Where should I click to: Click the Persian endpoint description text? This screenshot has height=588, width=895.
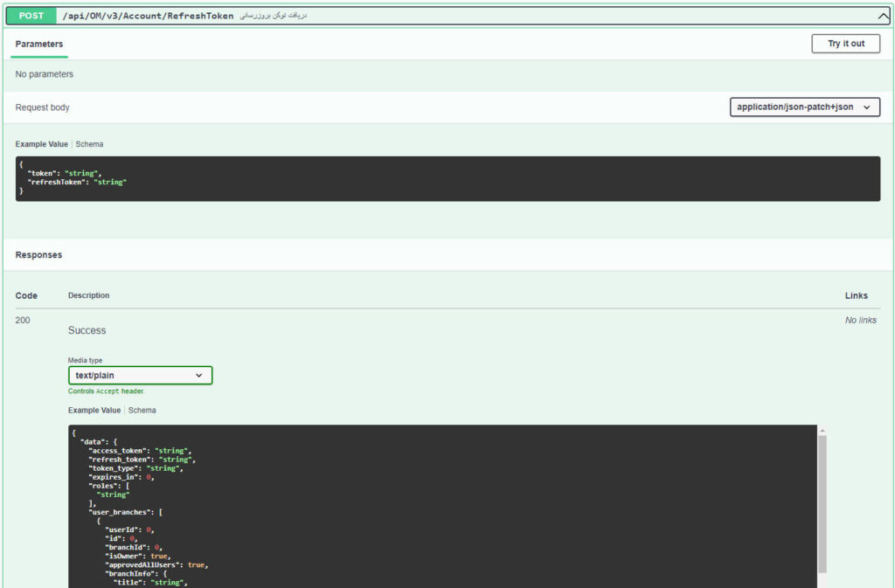(x=274, y=16)
